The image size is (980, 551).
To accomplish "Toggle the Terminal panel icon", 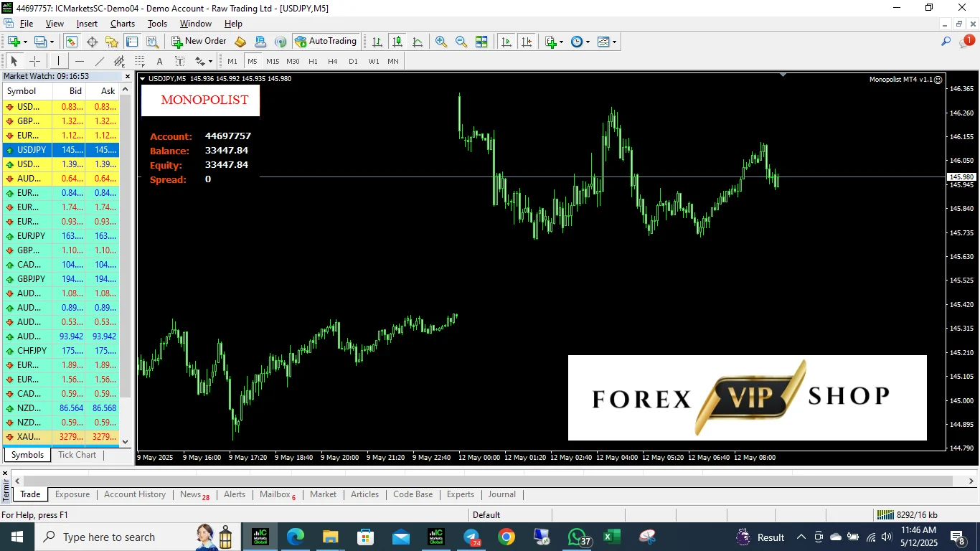I will 132,42.
